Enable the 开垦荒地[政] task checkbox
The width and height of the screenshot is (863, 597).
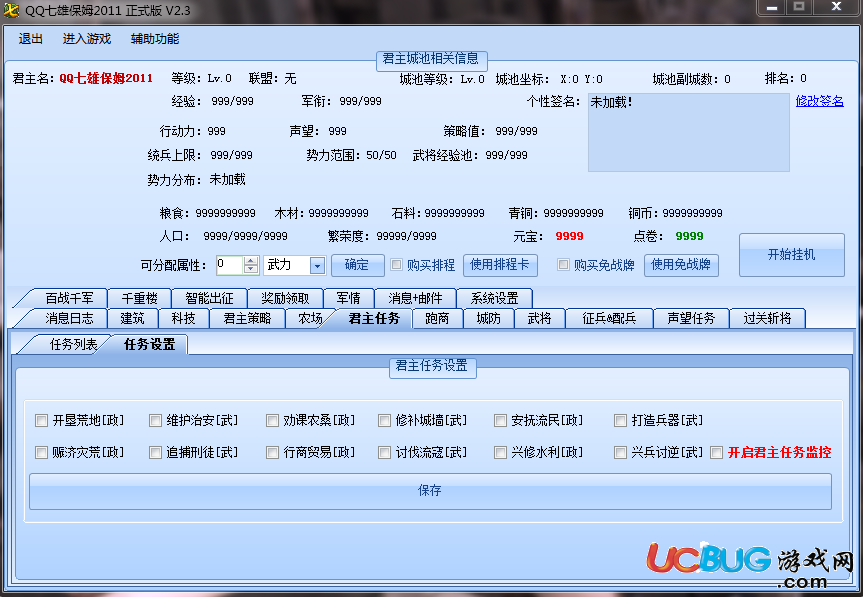pos(41,420)
